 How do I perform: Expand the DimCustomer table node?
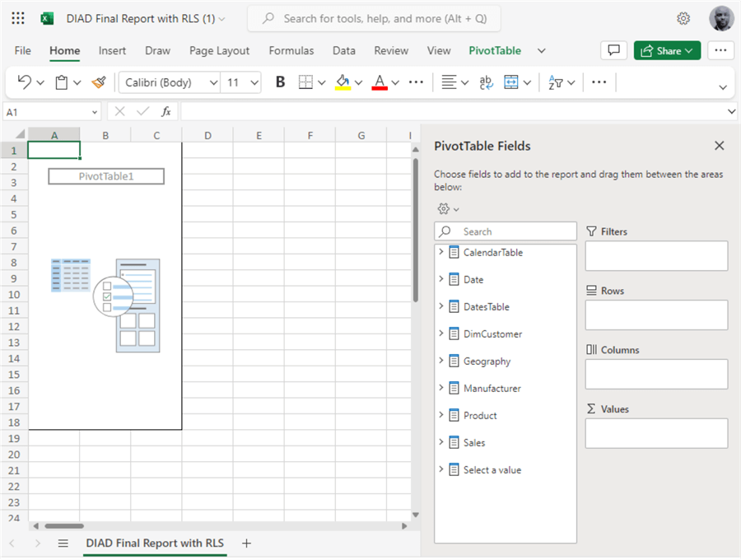(441, 334)
